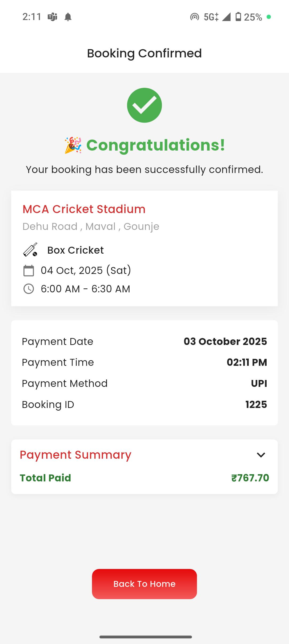Tap the Booking Confirmed page title
Image resolution: width=289 pixels, height=644 pixels.
tap(144, 53)
